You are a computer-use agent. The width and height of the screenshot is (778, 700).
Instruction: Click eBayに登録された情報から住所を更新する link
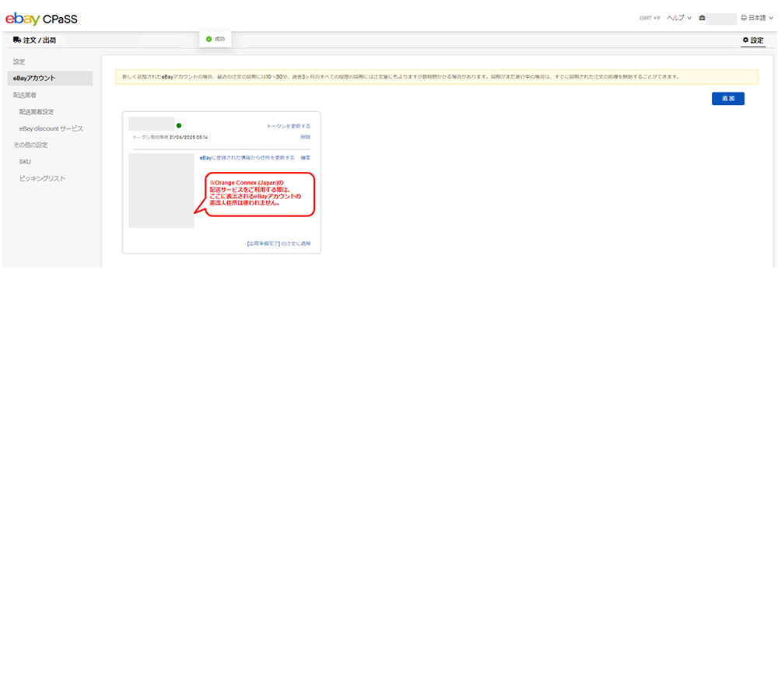[x=247, y=158]
